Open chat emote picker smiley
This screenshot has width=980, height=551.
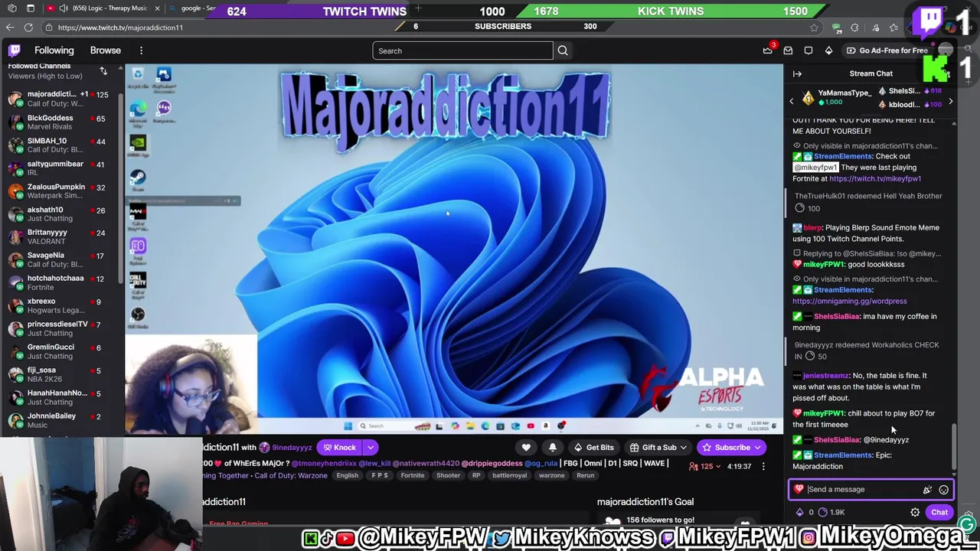pyautogui.click(x=944, y=490)
